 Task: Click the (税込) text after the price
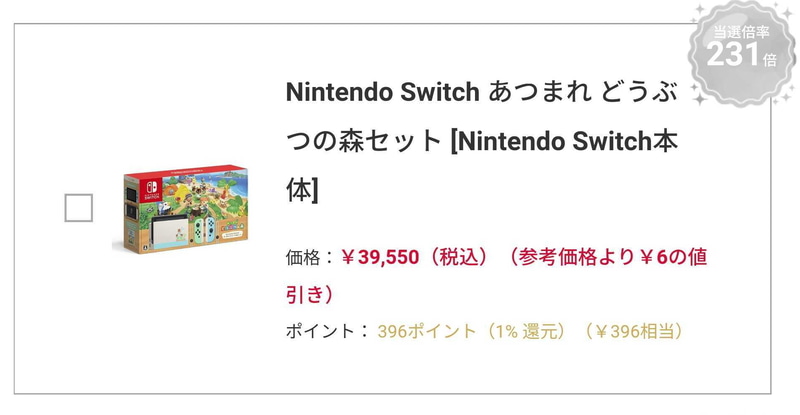click(x=457, y=257)
